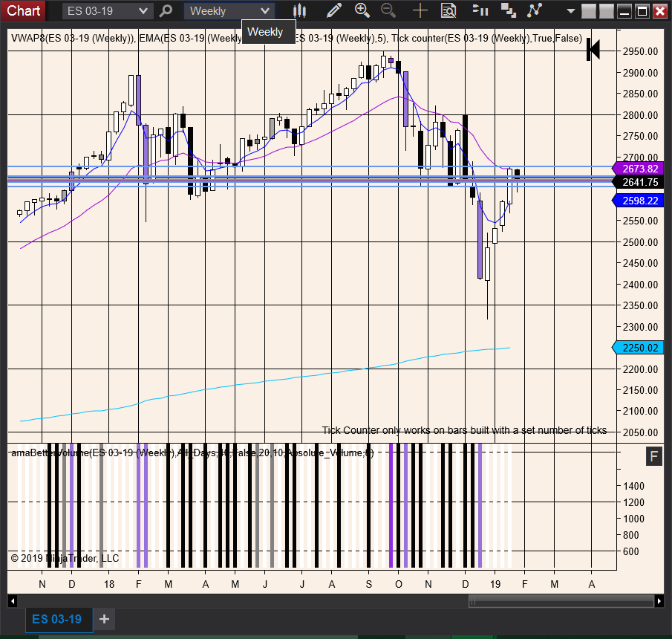
Task: Toggle the F button on volume panel
Action: click(654, 456)
